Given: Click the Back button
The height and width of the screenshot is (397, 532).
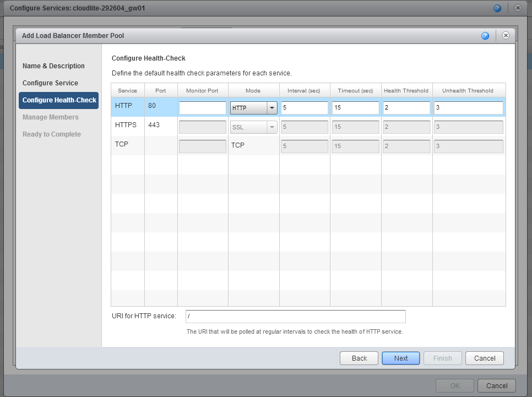Looking at the screenshot, I should tap(359, 358).
